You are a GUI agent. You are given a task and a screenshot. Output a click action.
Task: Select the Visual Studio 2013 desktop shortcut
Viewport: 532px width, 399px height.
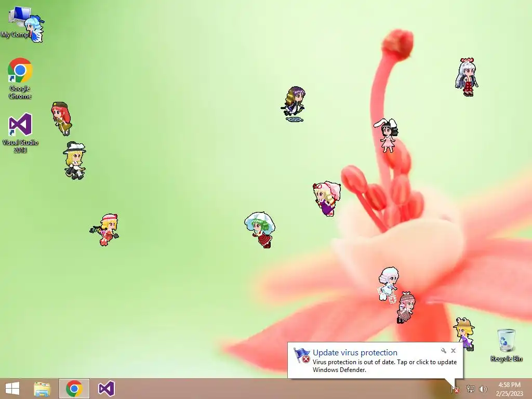[x=20, y=132]
